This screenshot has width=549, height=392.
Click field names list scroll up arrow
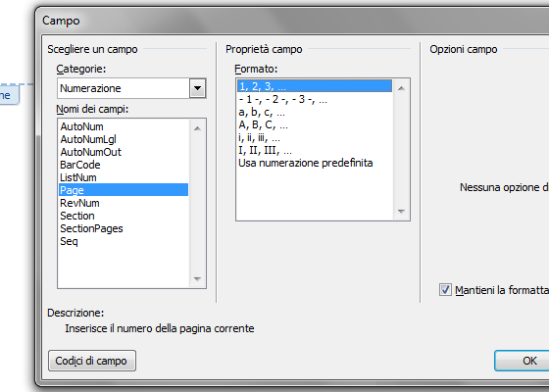coord(197,128)
